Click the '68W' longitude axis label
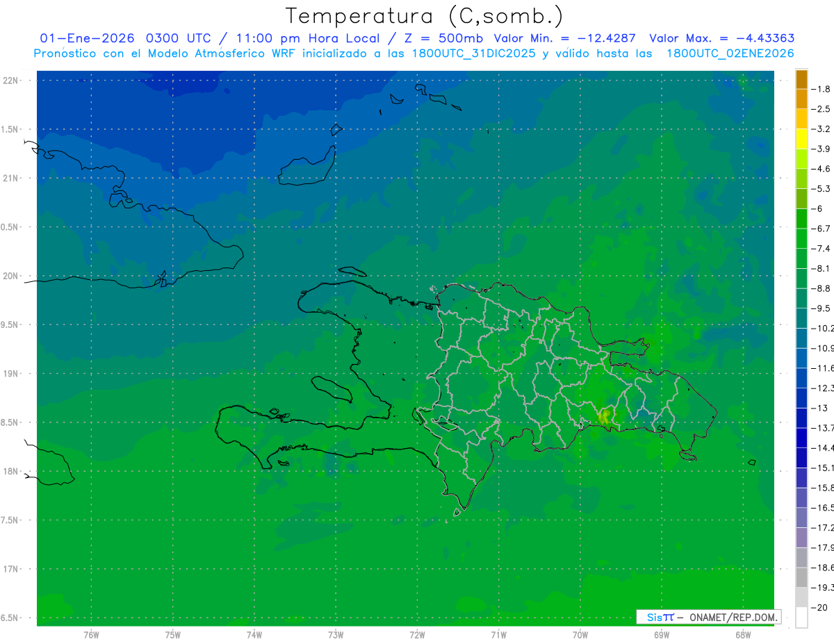This screenshot has width=834, height=644. tap(743, 635)
